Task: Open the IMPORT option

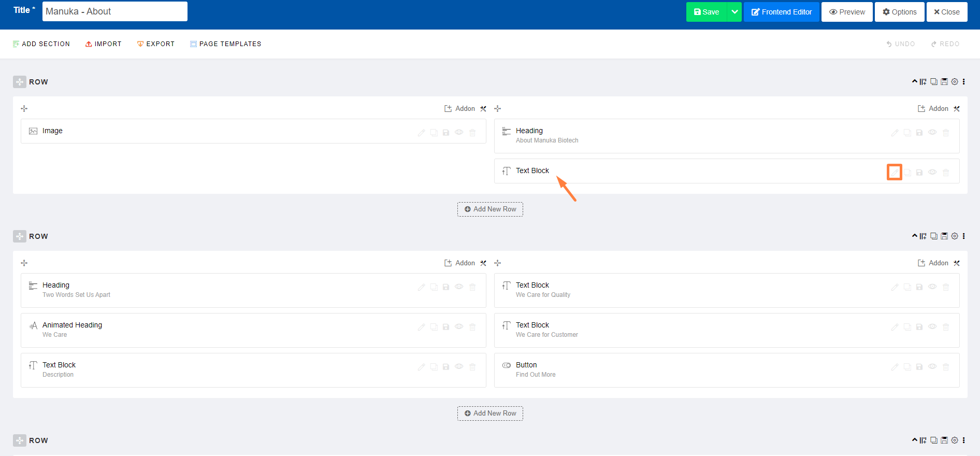Action: [104, 44]
